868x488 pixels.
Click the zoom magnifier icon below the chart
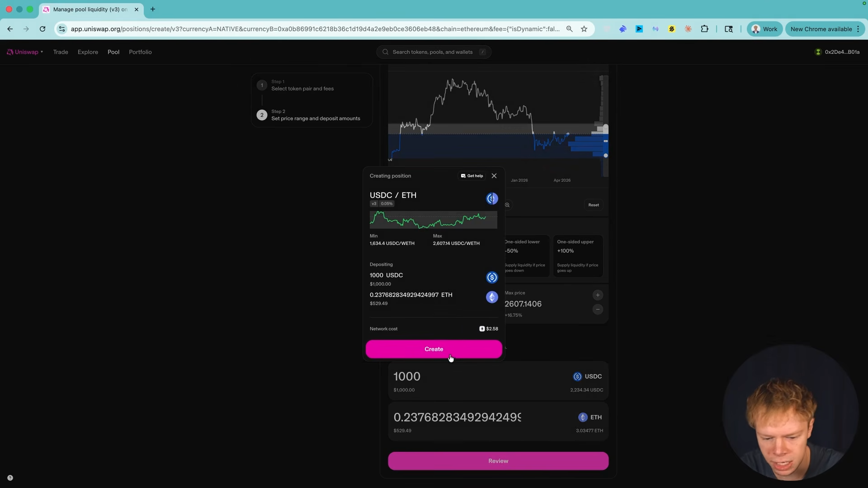(x=507, y=205)
